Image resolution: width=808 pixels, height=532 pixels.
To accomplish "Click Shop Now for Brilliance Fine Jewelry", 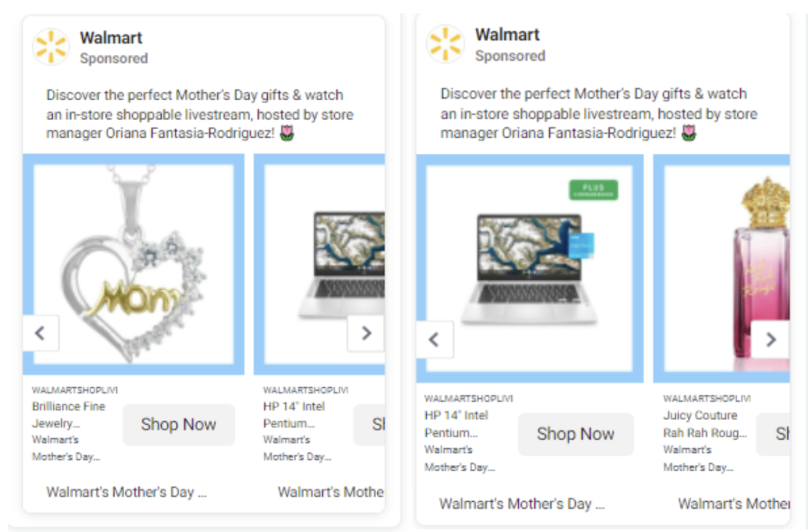I will click(x=179, y=424).
